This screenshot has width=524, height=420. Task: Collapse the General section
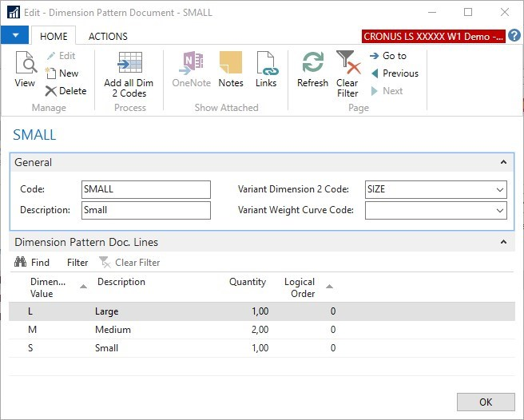point(503,162)
